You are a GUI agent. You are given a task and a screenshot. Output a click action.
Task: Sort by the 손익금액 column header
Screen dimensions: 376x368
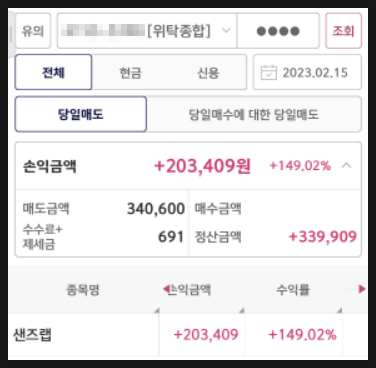point(189,290)
